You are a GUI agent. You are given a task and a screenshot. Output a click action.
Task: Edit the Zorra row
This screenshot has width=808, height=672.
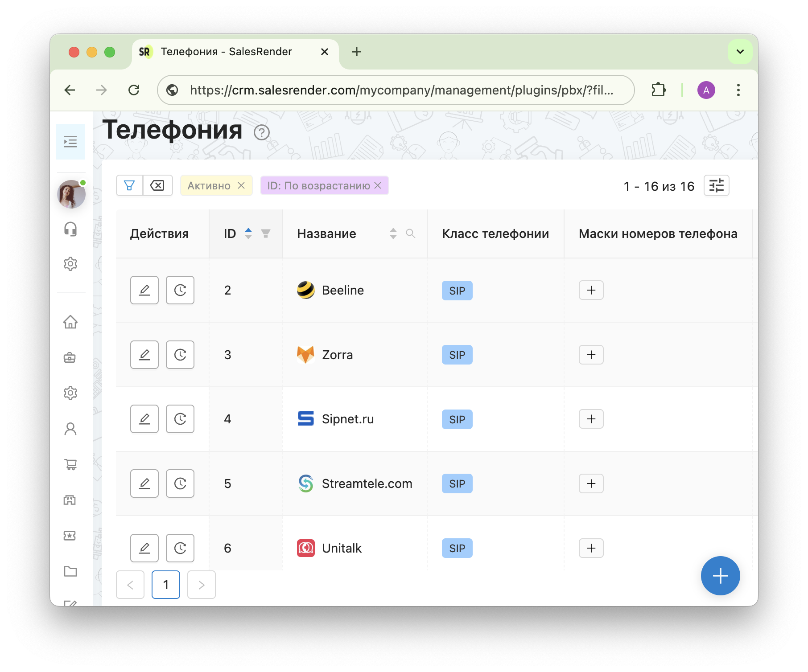coord(144,355)
